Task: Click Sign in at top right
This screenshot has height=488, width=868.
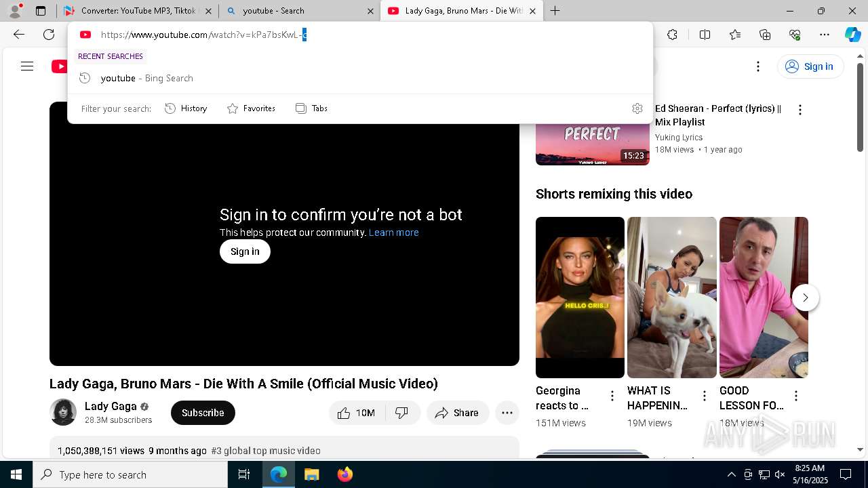Action: tap(810, 66)
